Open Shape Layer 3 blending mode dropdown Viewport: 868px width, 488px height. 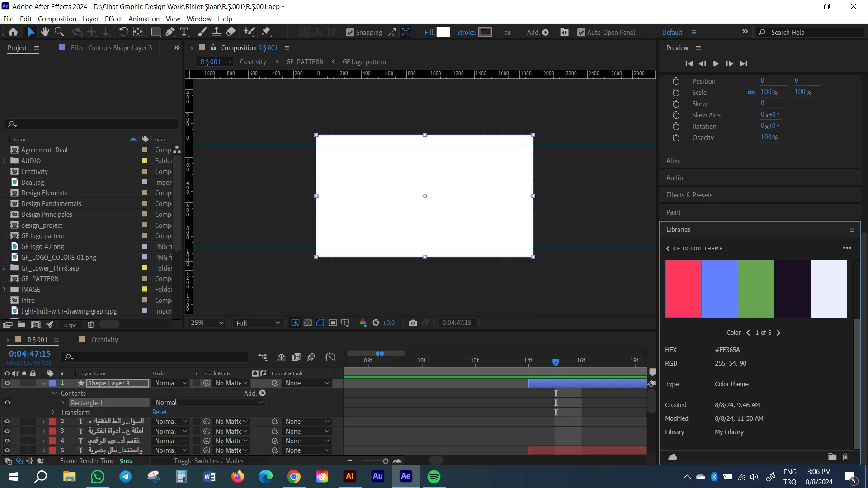tap(170, 383)
